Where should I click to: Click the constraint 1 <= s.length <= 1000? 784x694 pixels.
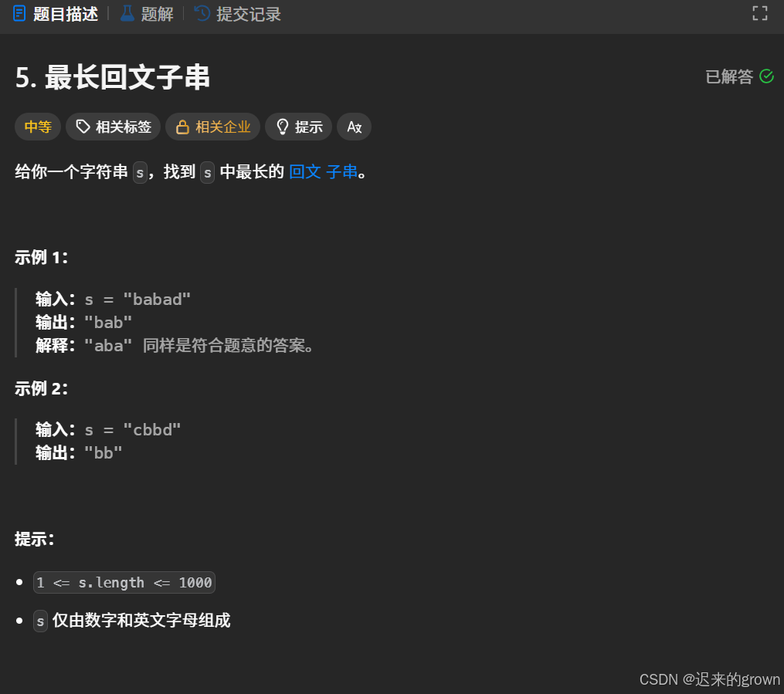coord(124,583)
